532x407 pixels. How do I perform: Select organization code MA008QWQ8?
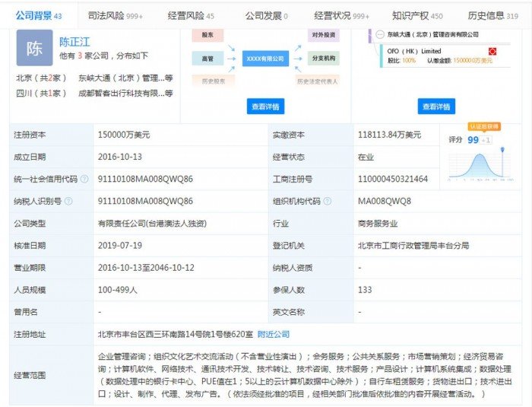click(x=385, y=201)
